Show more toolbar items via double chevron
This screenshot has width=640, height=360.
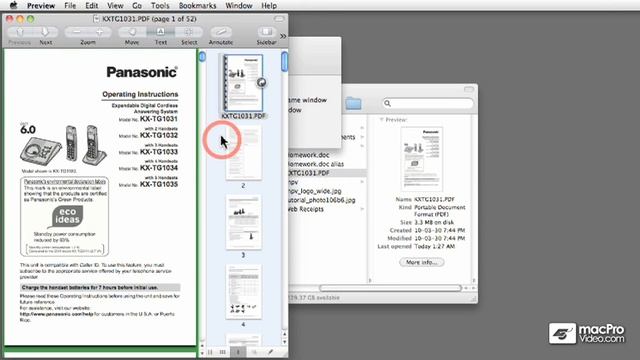pos(283,36)
